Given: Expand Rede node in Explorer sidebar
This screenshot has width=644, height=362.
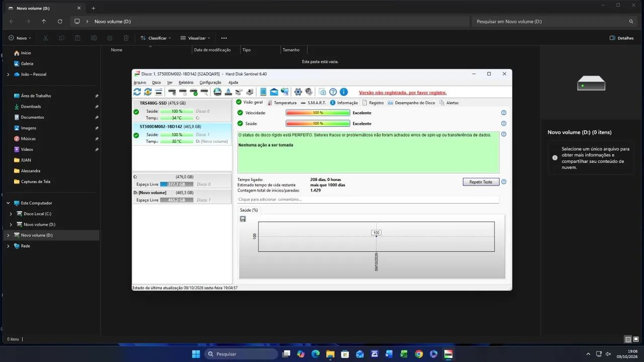Looking at the screenshot, I should point(8,246).
